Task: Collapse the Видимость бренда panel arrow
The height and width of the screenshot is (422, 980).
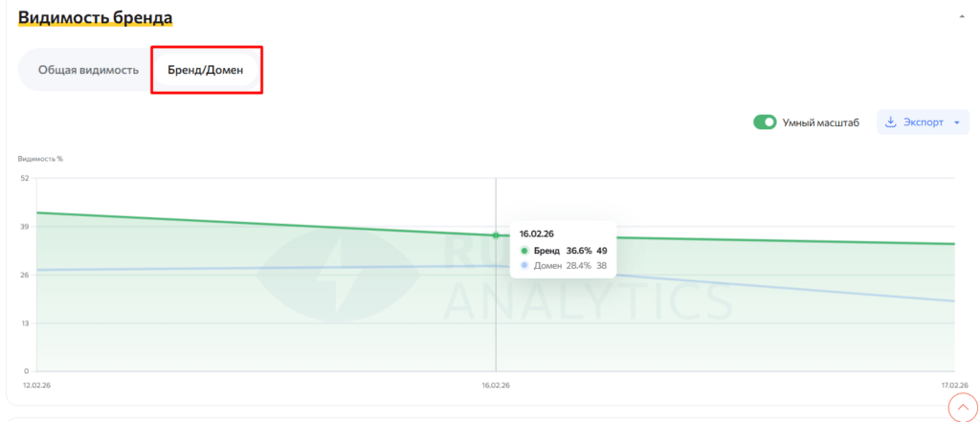Action: point(962,16)
